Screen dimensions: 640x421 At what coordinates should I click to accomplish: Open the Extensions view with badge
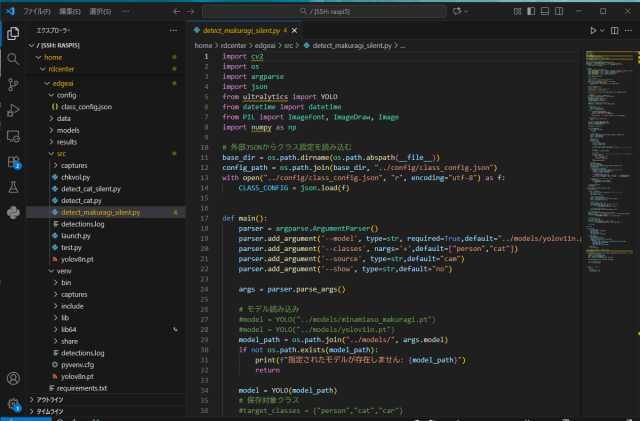[13, 161]
